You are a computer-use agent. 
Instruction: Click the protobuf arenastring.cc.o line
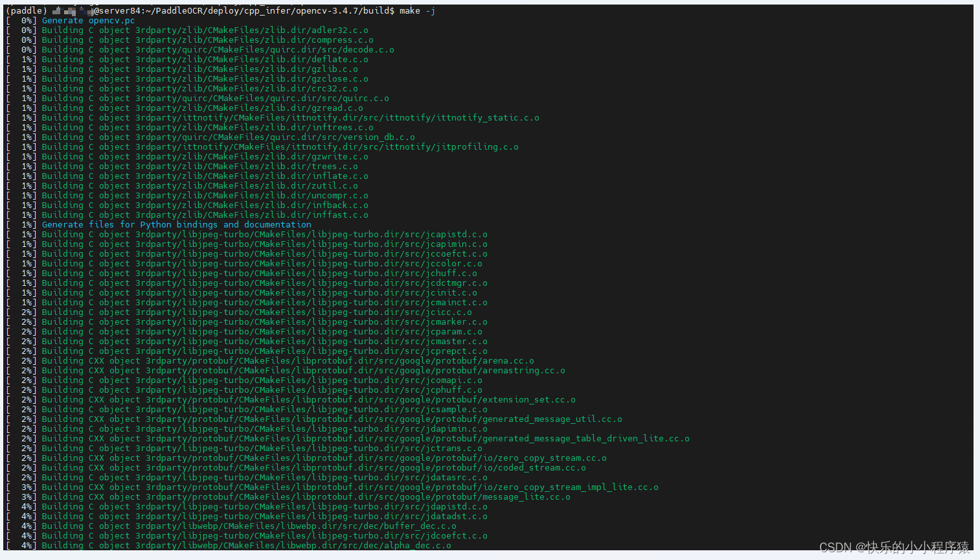coord(286,370)
